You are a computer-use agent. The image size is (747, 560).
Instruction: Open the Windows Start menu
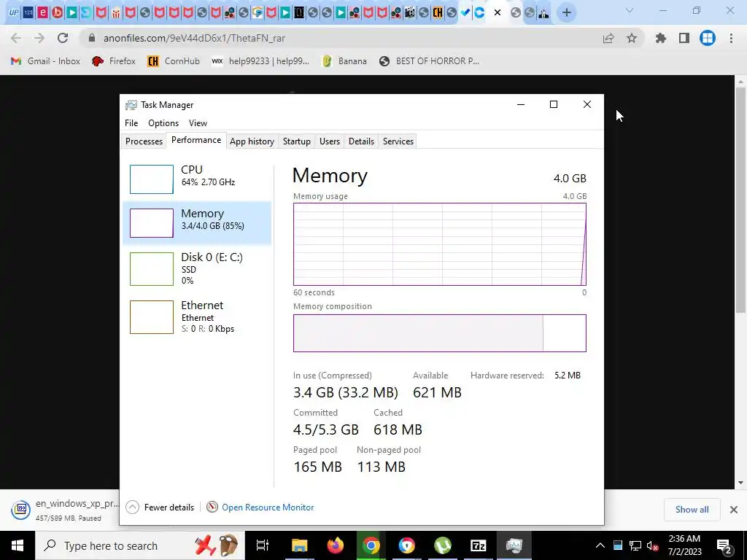coord(18,545)
